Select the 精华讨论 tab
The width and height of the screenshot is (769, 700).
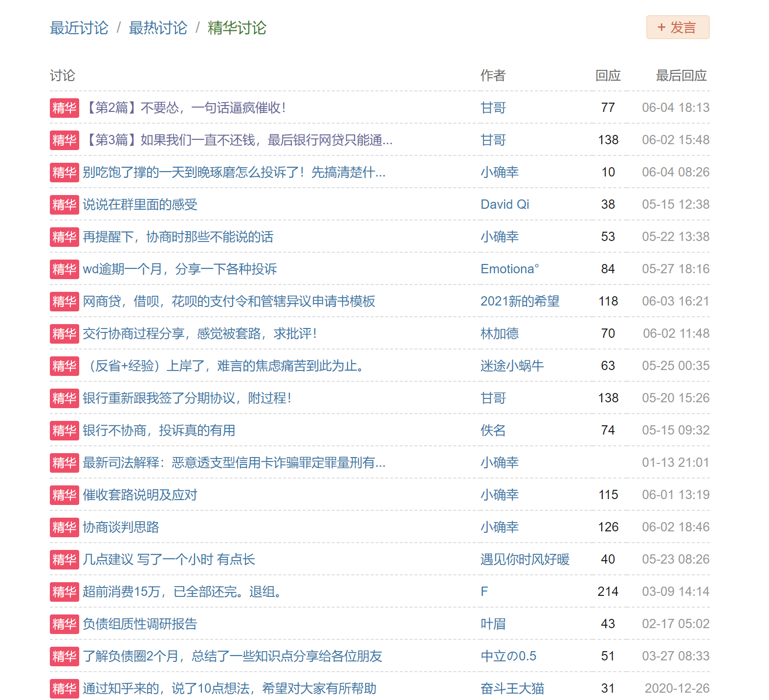click(x=237, y=28)
